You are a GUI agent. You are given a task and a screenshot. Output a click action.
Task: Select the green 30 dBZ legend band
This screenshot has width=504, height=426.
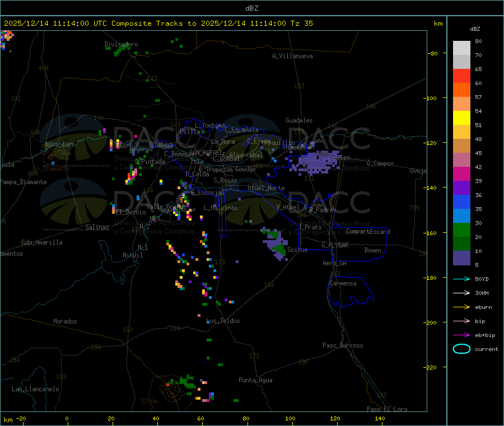(461, 230)
